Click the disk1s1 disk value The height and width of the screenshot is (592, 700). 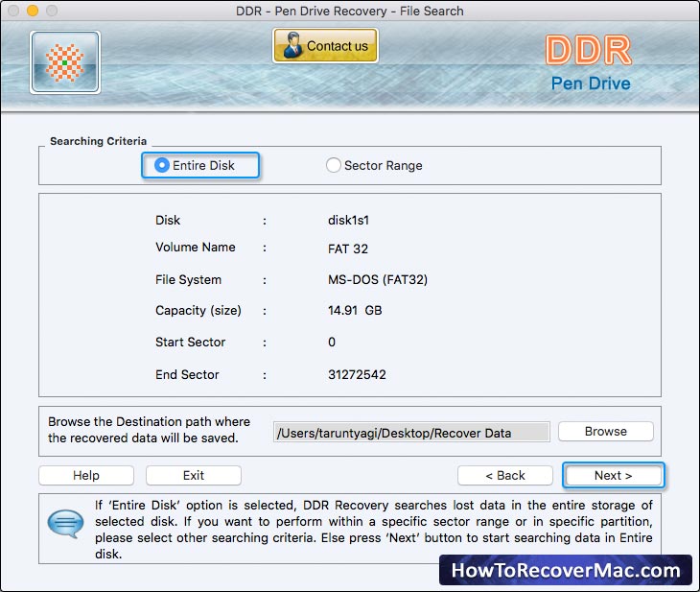point(348,220)
